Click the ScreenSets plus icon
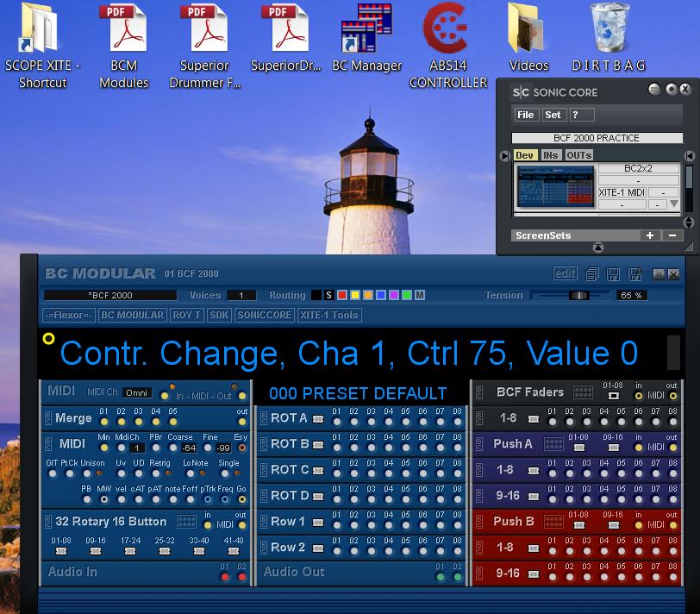 (x=650, y=235)
